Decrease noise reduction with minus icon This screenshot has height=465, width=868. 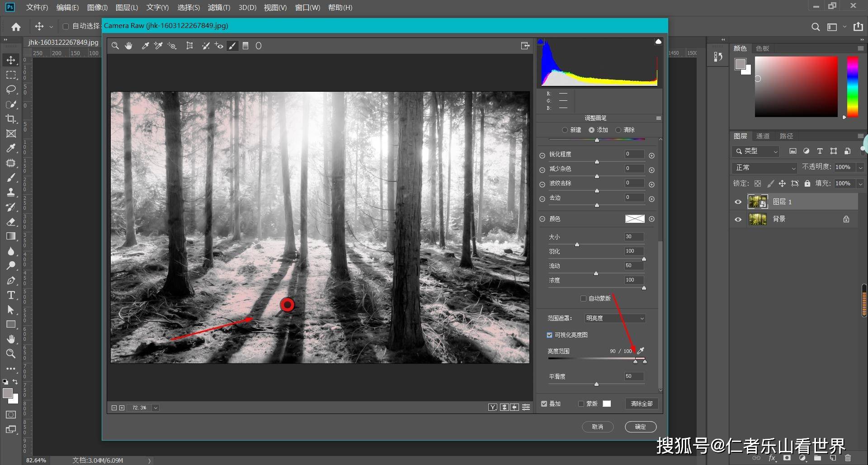click(x=542, y=170)
